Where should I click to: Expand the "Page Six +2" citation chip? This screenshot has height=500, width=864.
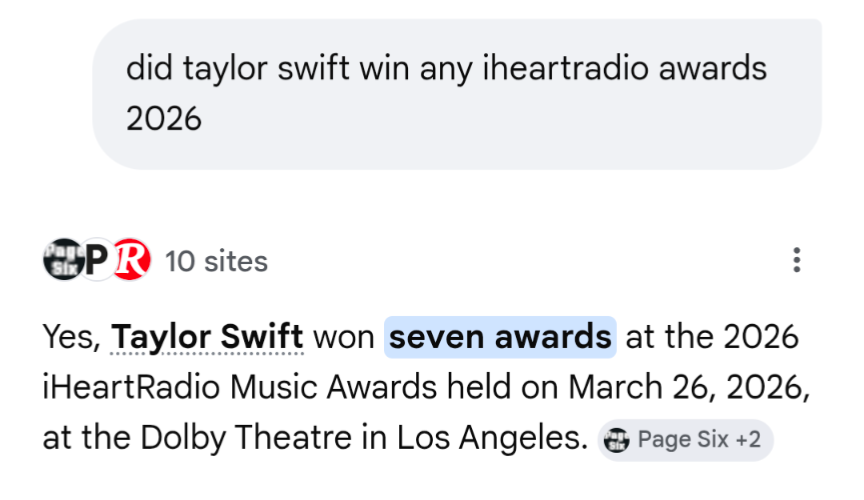pyautogui.click(x=685, y=440)
